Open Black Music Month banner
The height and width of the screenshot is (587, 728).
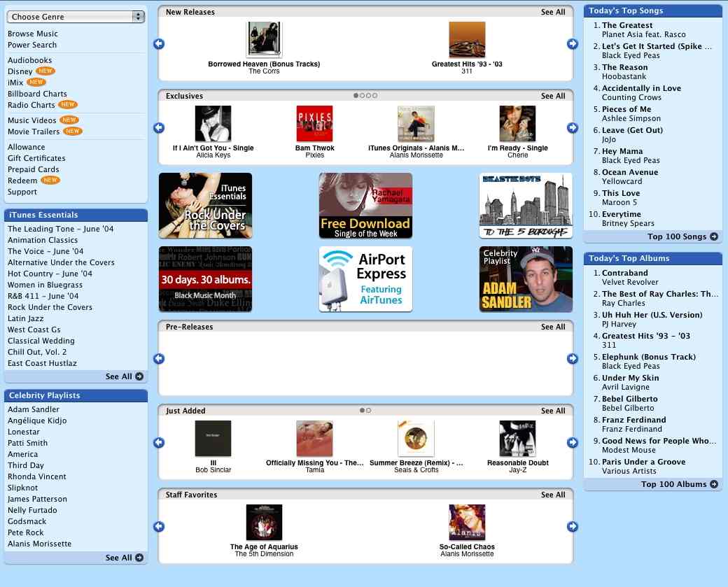pyautogui.click(x=205, y=279)
